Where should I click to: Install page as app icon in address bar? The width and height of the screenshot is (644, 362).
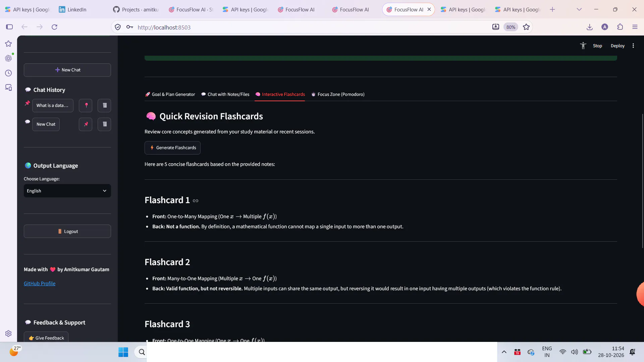[x=496, y=27]
